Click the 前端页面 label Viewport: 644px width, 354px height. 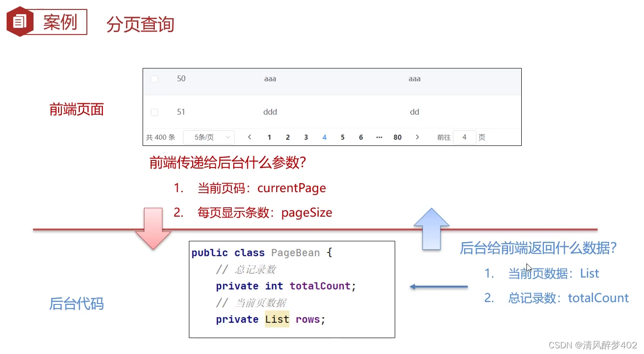click(x=76, y=110)
